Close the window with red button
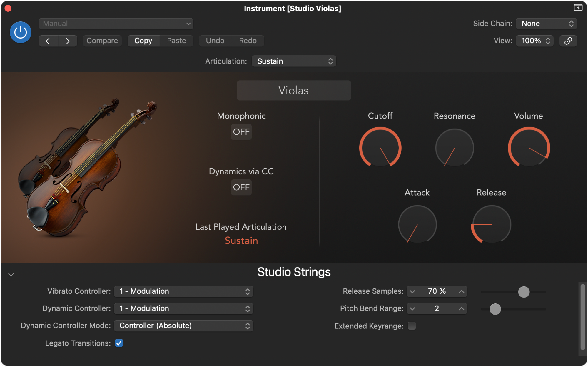Screen dimensions: 588x367 [x=8, y=8]
